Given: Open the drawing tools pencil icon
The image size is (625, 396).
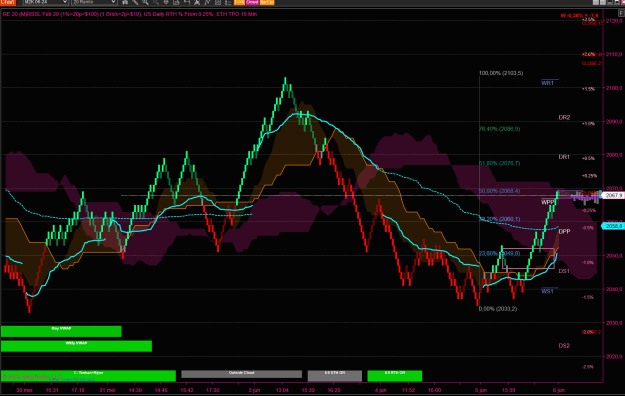Looking at the screenshot, I should (135, 2).
